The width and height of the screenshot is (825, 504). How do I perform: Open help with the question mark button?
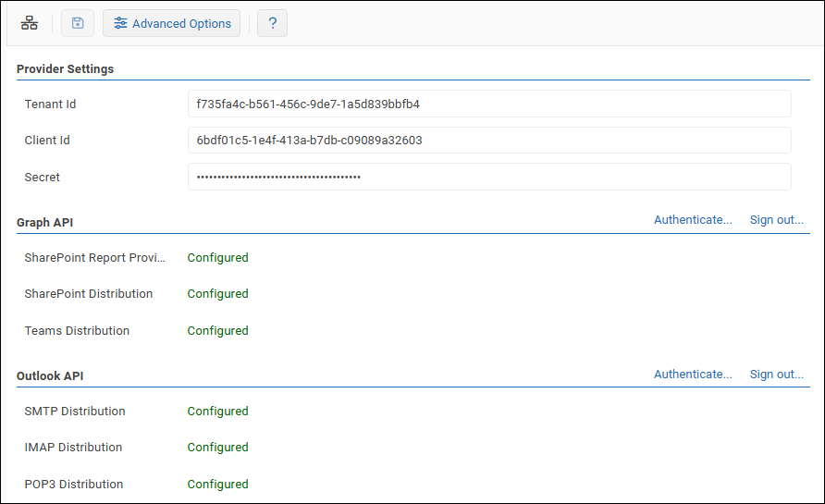point(272,23)
